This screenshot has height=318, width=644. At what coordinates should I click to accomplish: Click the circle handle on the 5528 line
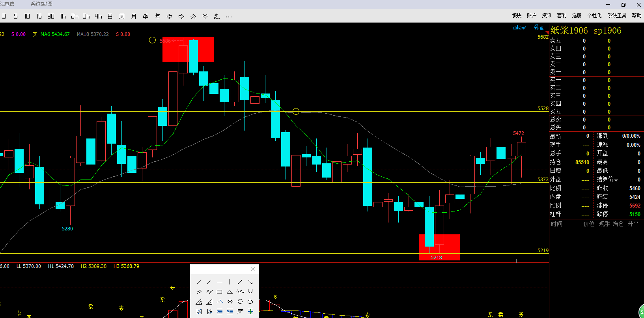coord(296,112)
